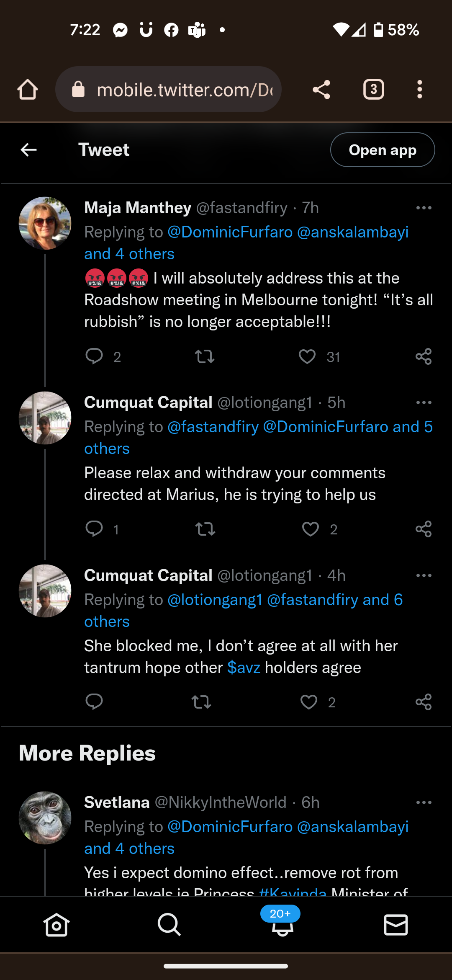Share the page via browser share icon
The height and width of the screenshot is (980, 452).
tap(321, 90)
